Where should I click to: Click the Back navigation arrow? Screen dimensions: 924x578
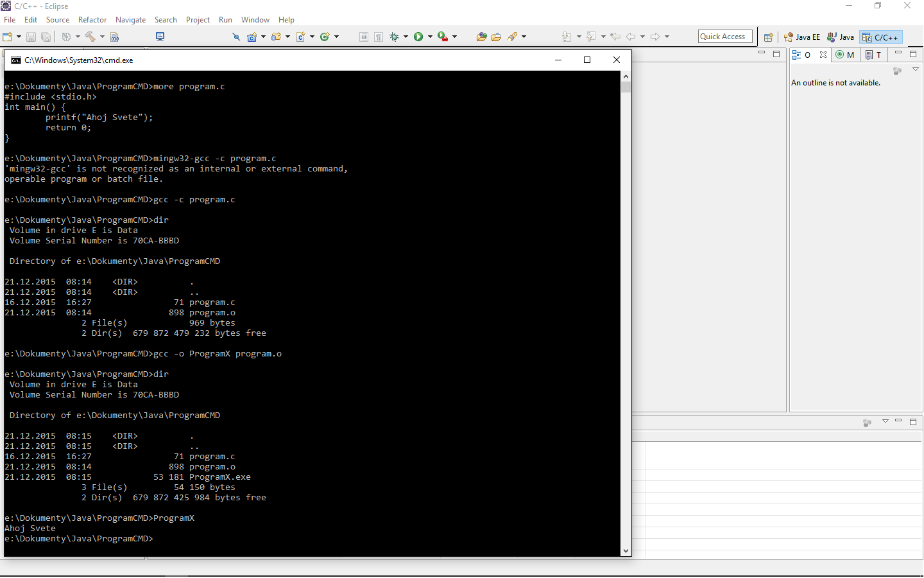(x=632, y=37)
